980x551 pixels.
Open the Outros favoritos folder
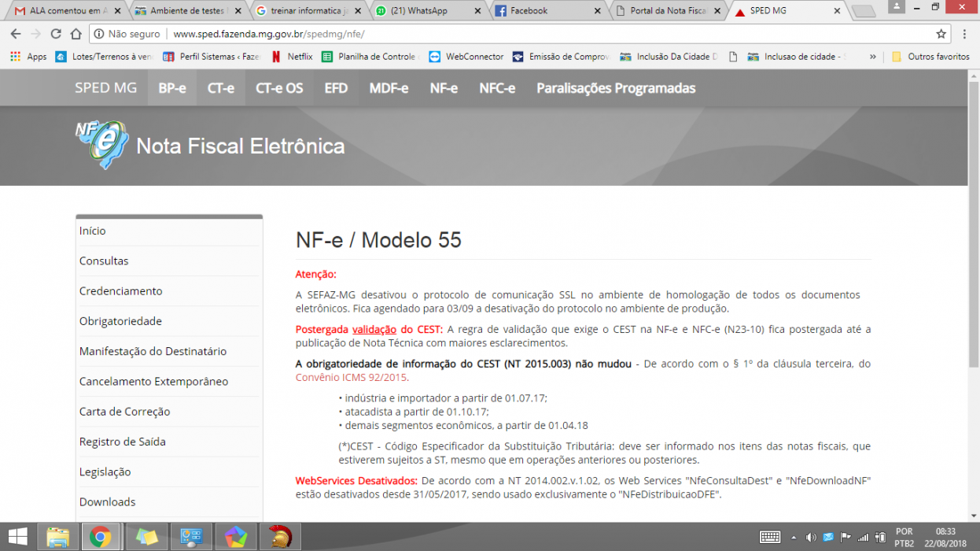(930, 57)
